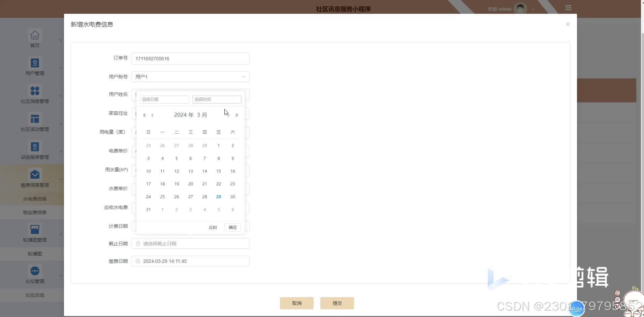Collapse 缴费信息管理 menu chevron

[61, 179]
